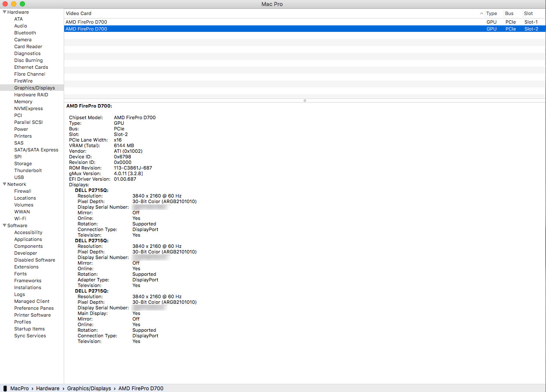Select WWAN under Network
The width and height of the screenshot is (546, 392).
(x=22, y=212)
